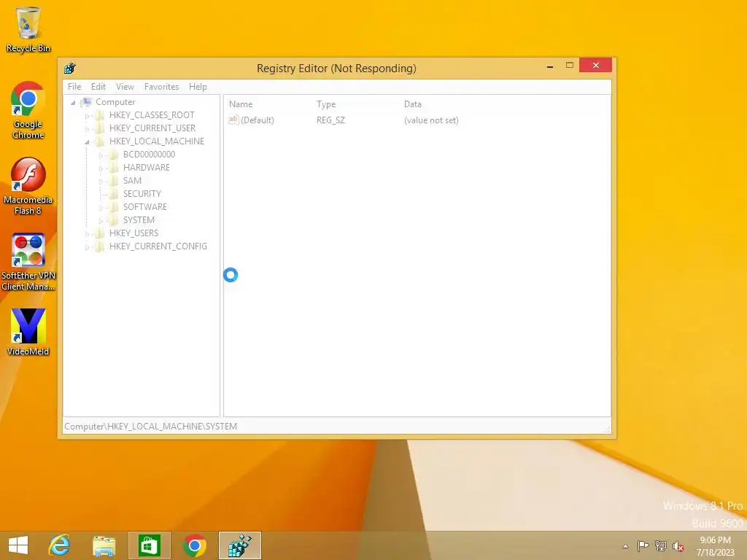
Task: Click the muted volume tray icon
Action: (678, 546)
